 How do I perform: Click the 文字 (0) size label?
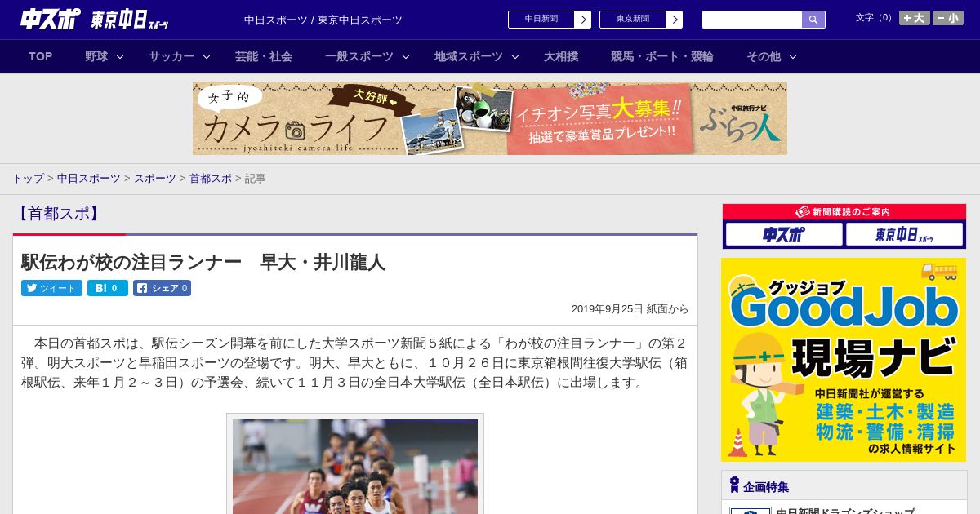pos(875,18)
